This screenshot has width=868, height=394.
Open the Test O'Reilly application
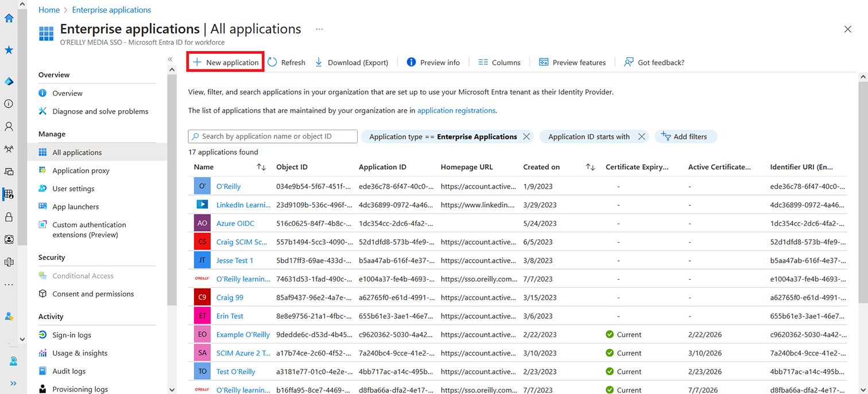[236, 372]
